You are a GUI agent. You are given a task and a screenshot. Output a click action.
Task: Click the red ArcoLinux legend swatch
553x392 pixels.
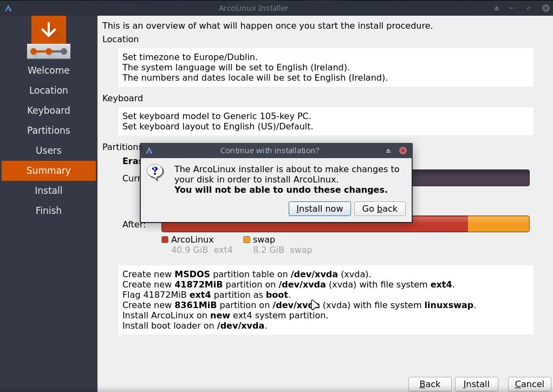(165, 240)
